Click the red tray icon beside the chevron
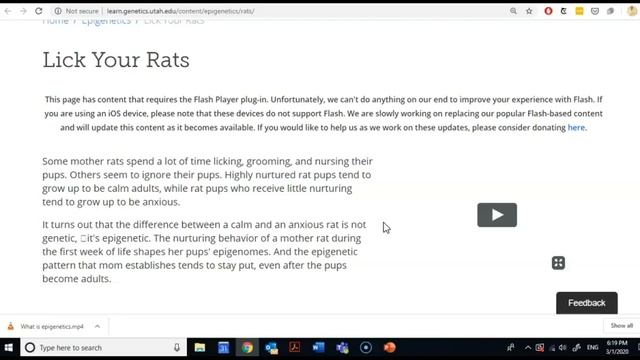640x360 pixels. [540, 348]
